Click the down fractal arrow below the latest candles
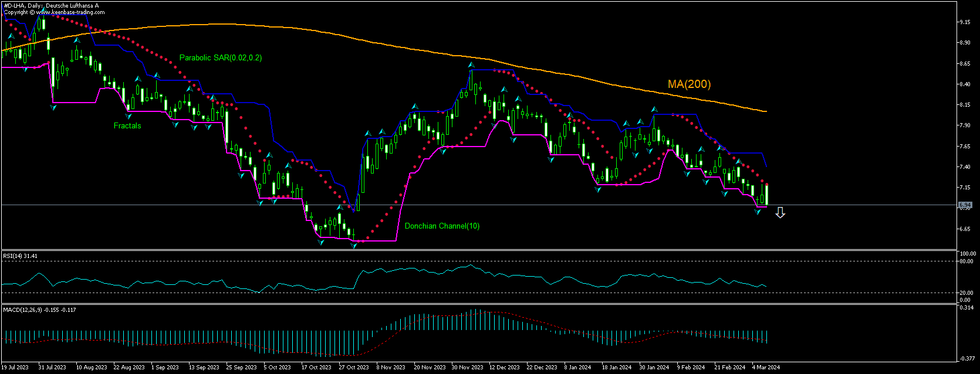Screen dimensions: 980x374 (758, 212)
